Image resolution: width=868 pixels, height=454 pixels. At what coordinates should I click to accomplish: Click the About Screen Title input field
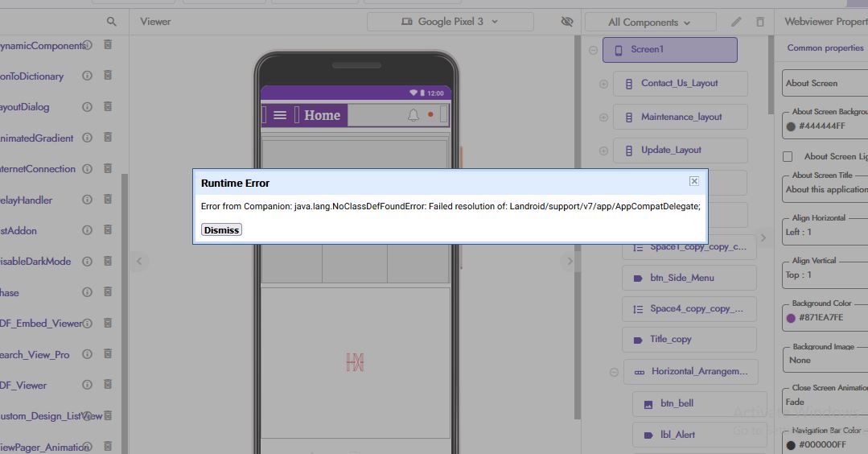825,190
